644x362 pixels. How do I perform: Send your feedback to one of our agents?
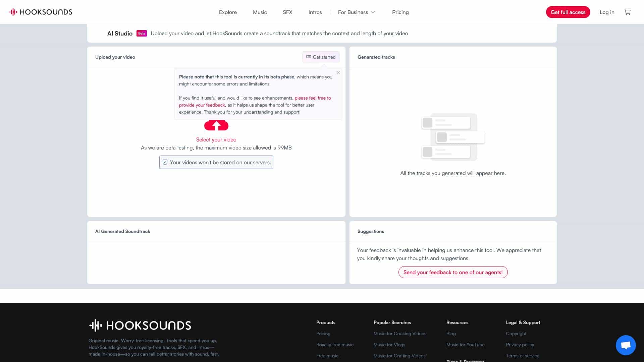453,272
